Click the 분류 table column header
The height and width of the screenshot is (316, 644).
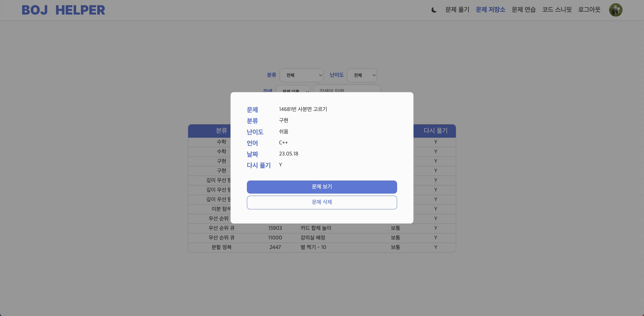point(221,131)
